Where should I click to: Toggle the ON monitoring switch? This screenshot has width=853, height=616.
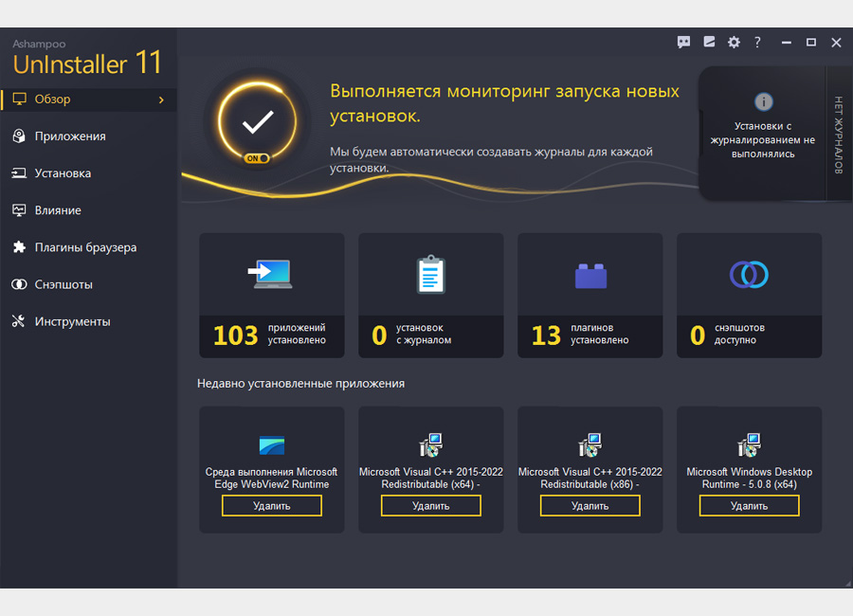pos(257,158)
